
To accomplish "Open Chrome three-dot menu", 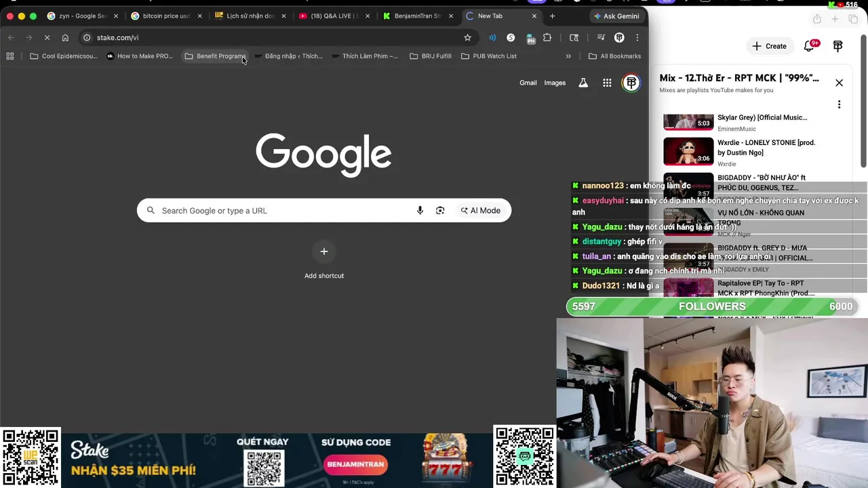I will pyautogui.click(x=637, y=37).
